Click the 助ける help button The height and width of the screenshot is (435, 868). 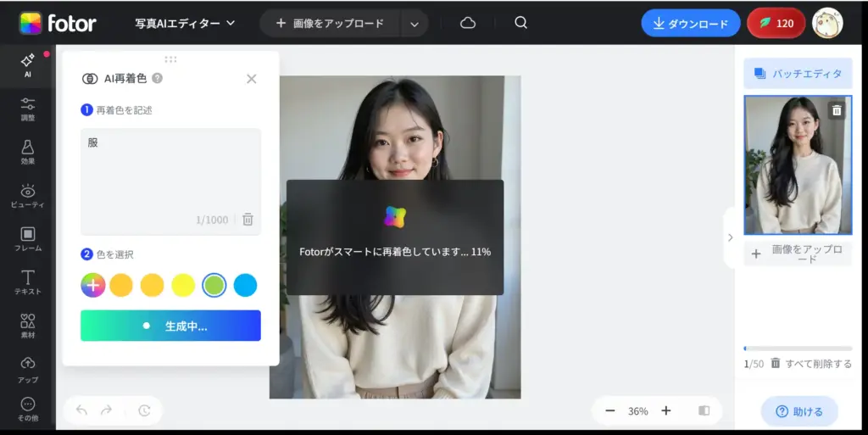[x=799, y=411]
